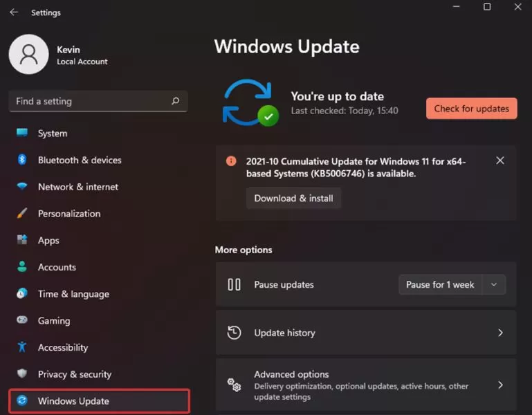Click the Apps icon in the sidebar
532x415 pixels.
[22, 239]
